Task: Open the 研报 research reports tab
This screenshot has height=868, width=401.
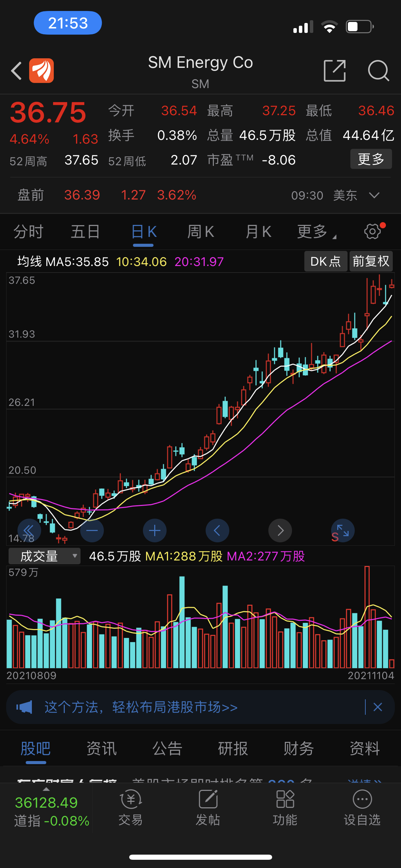Action: [233, 748]
